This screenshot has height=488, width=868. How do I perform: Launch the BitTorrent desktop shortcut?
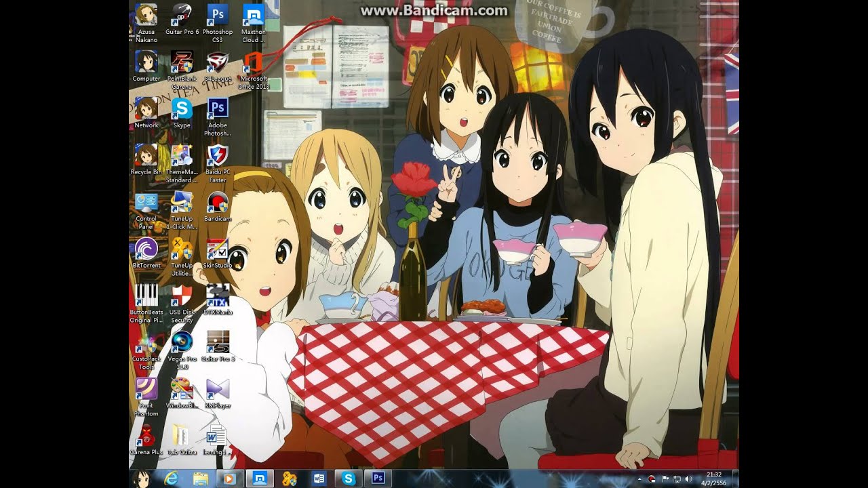pyautogui.click(x=146, y=253)
